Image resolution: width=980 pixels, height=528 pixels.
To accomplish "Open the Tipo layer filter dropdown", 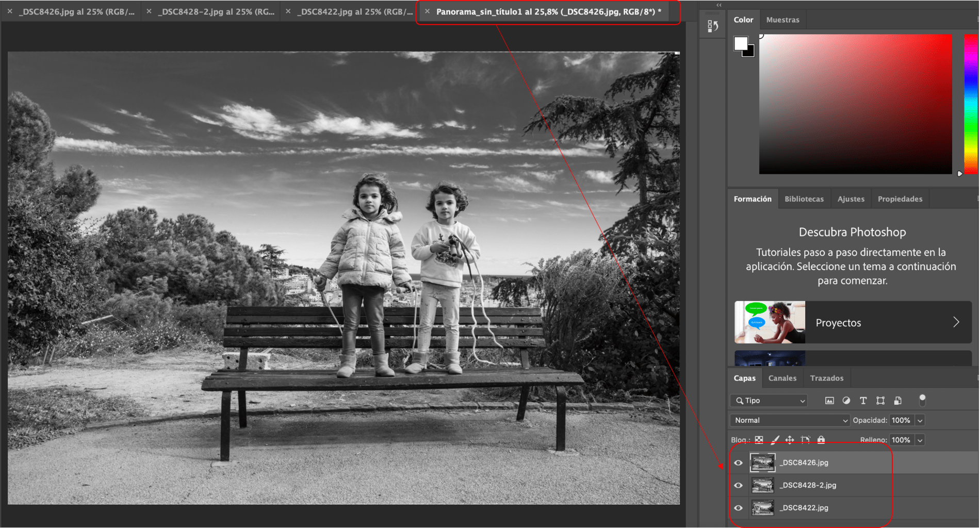I will tap(769, 401).
